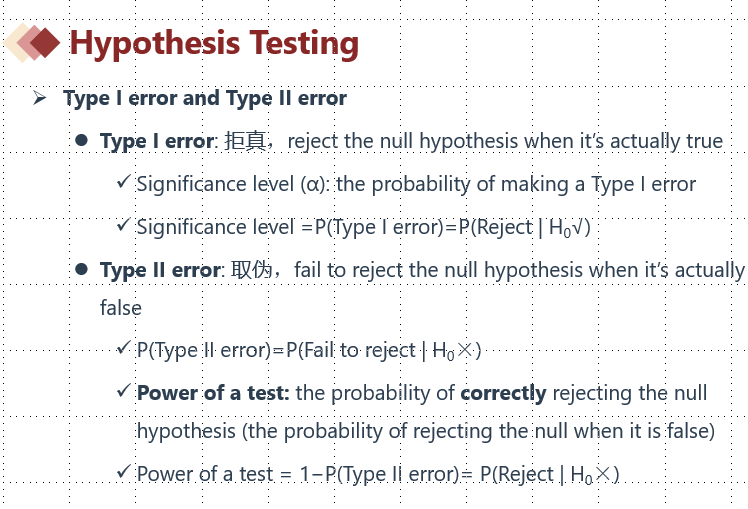This screenshot has height=509, width=748.
Task: Click the checkmark before "Significance level (α)"
Action: pos(122,182)
